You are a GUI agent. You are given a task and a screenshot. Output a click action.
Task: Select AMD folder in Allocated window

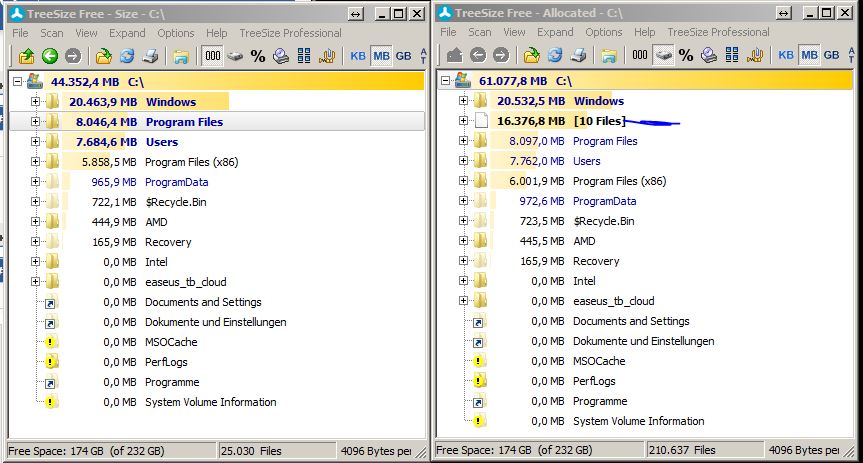pyautogui.click(x=584, y=241)
